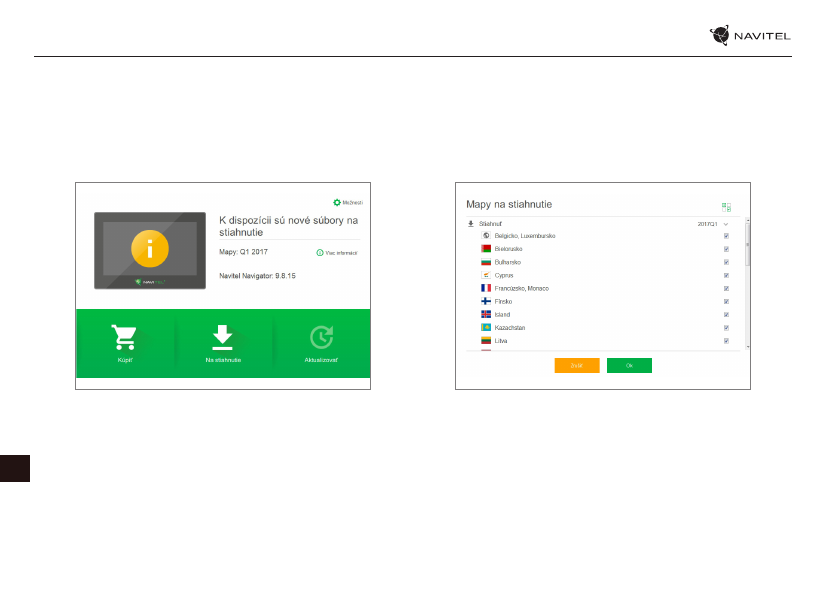Click the Stiahnuť download icon in list header
Image resolution: width=840 pixels, height=595 pixels.
(x=471, y=224)
